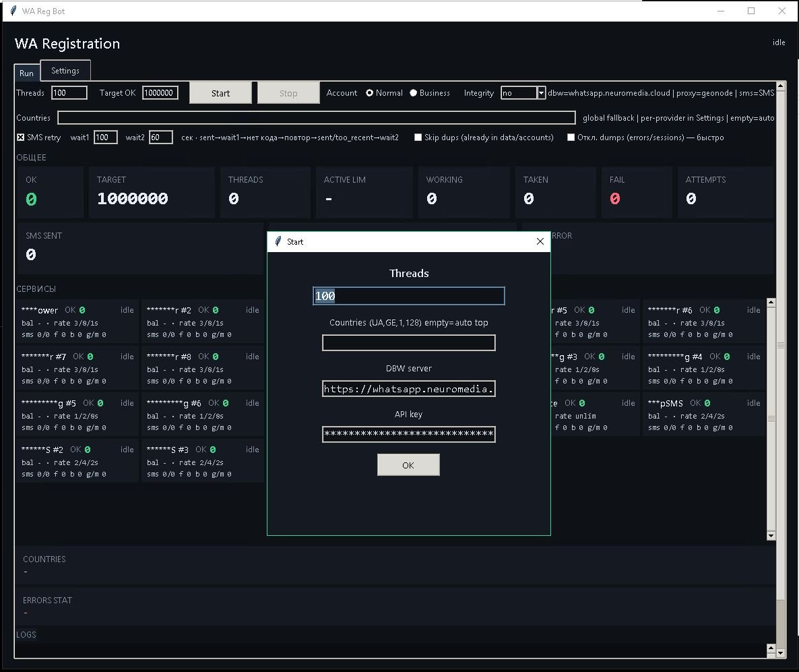Minimize the WA Reg Bot window
The image size is (799, 672).
(x=721, y=11)
